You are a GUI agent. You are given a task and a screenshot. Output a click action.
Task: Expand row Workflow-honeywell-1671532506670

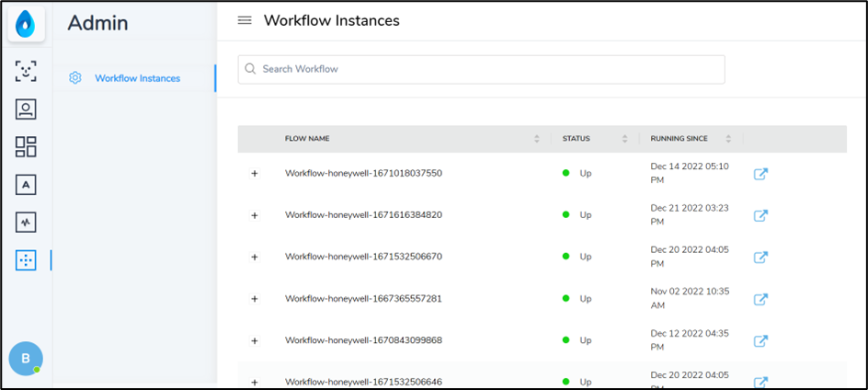click(x=255, y=257)
